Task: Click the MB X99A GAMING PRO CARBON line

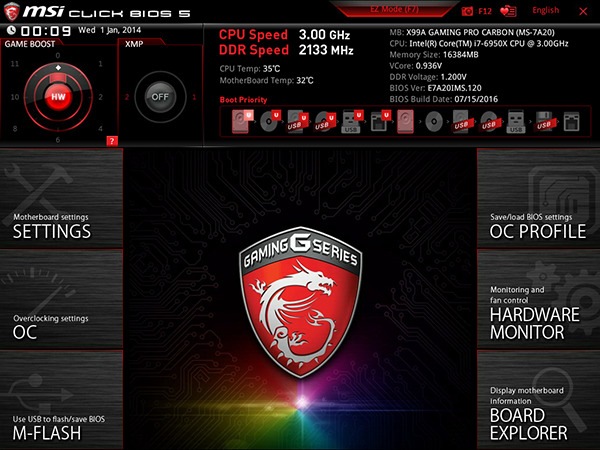Action: [x=472, y=33]
